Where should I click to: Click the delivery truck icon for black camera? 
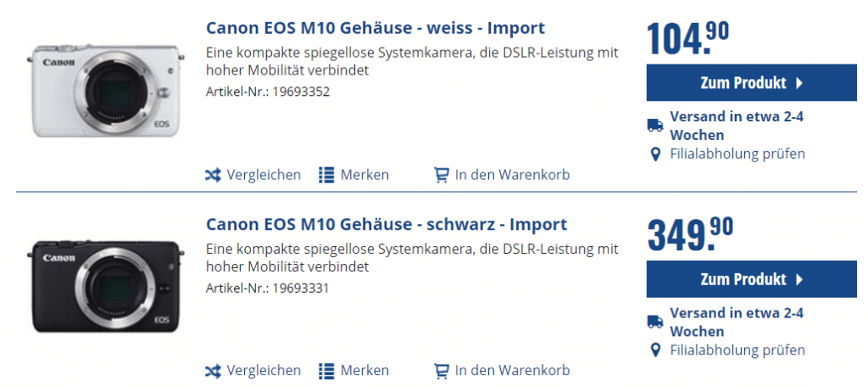point(654,322)
